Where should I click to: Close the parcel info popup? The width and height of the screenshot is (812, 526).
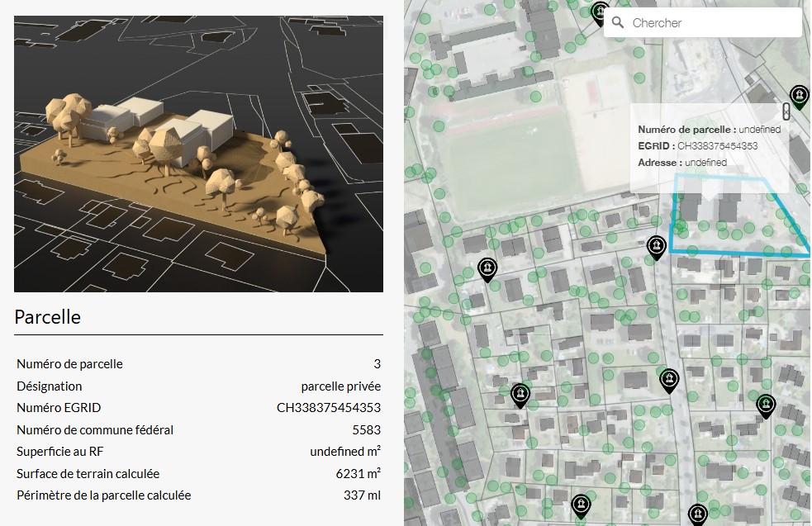click(786, 112)
